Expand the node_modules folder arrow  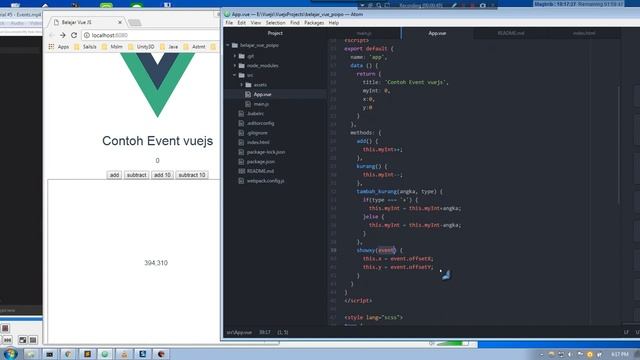pos(235,65)
